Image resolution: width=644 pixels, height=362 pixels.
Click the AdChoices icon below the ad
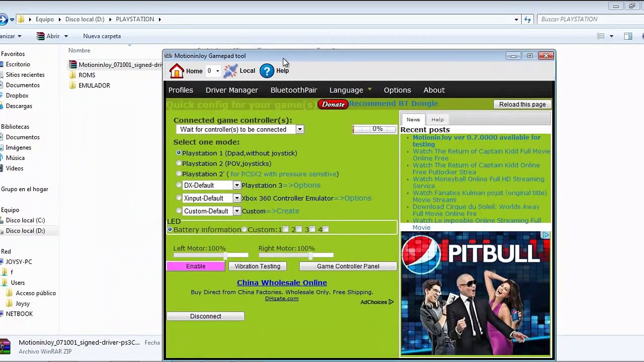click(x=391, y=302)
